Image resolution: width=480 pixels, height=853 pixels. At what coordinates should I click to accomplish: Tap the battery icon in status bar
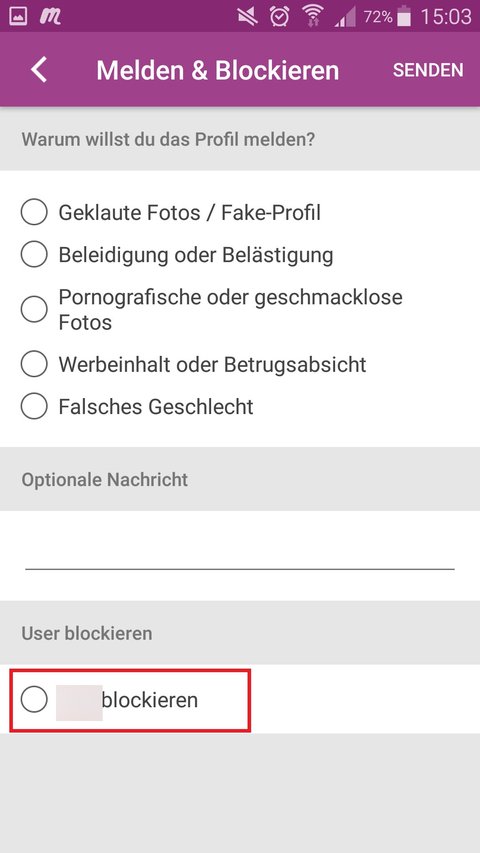404,17
